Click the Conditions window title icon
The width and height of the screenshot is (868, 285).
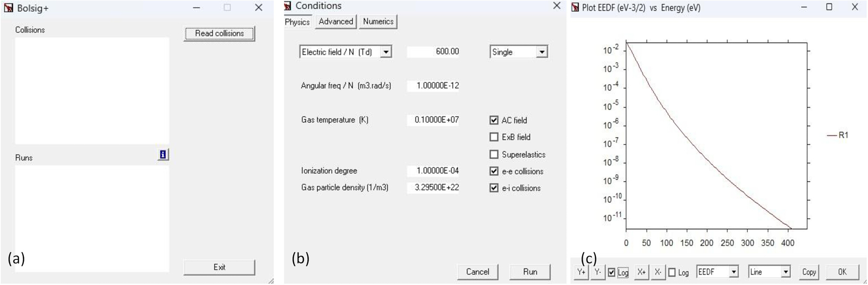pyautogui.click(x=288, y=6)
